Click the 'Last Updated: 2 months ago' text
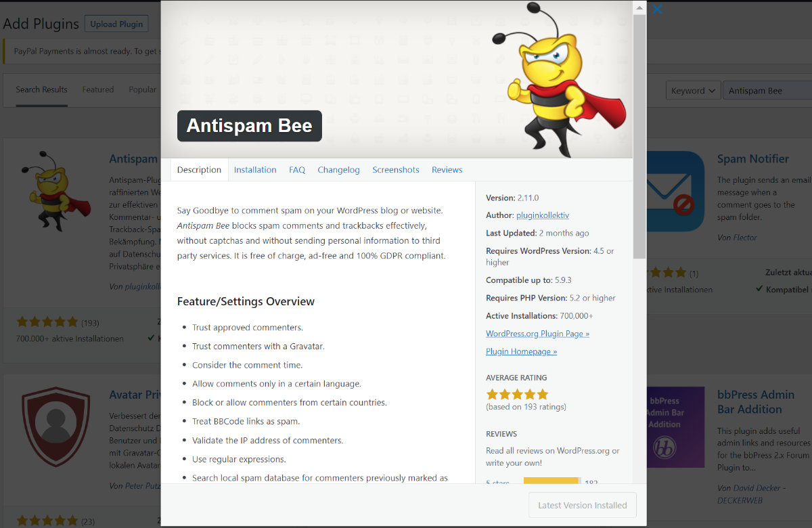Viewport: 812px width, 528px height. (537, 233)
